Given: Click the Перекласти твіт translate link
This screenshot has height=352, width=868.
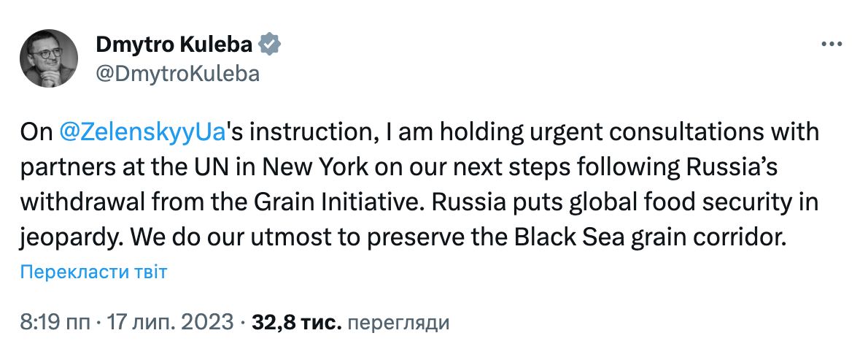Looking at the screenshot, I should click(x=93, y=273).
